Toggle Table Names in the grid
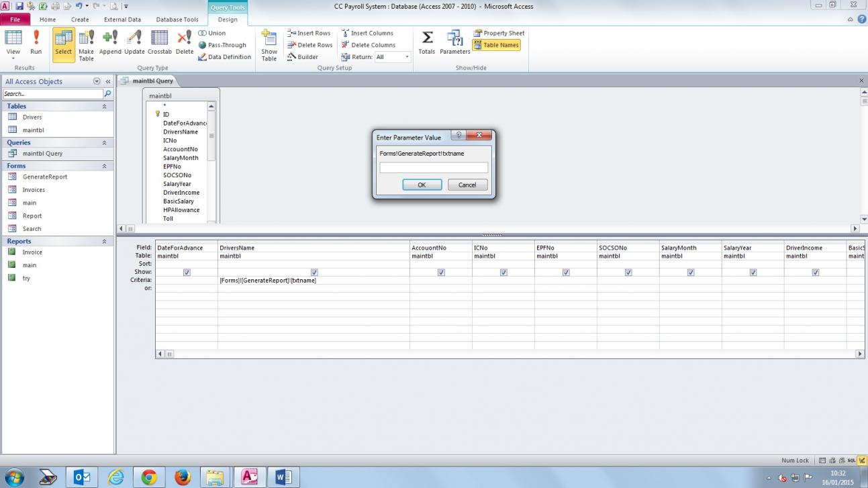The width and height of the screenshot is (868, 488). point(496,45)
